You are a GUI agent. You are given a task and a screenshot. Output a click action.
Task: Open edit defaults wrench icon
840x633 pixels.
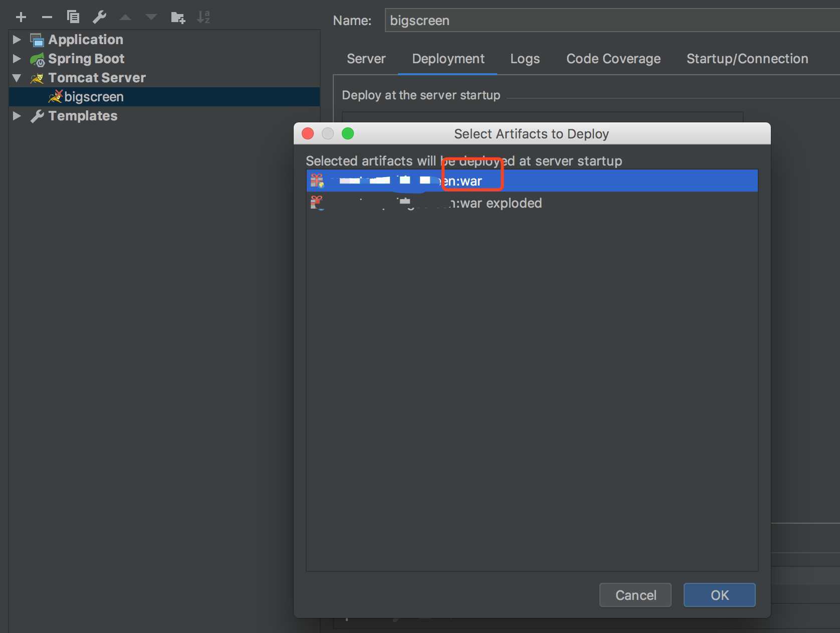(x=99, y=17)
